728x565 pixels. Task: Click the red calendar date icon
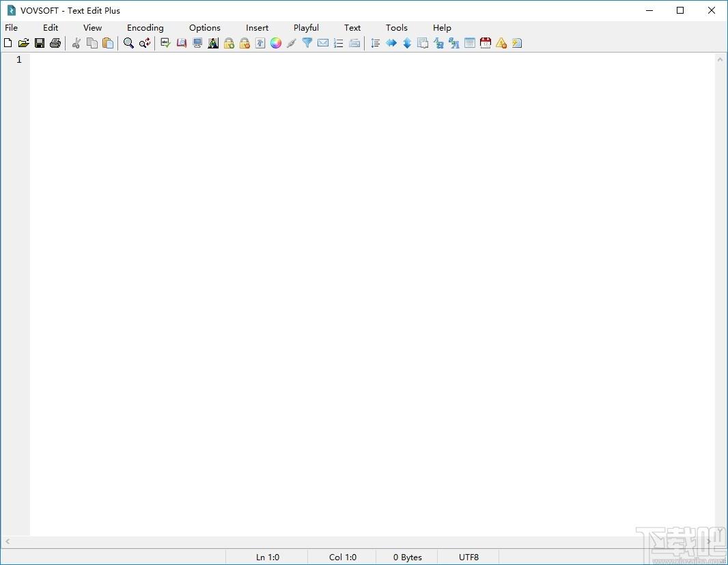486,43
